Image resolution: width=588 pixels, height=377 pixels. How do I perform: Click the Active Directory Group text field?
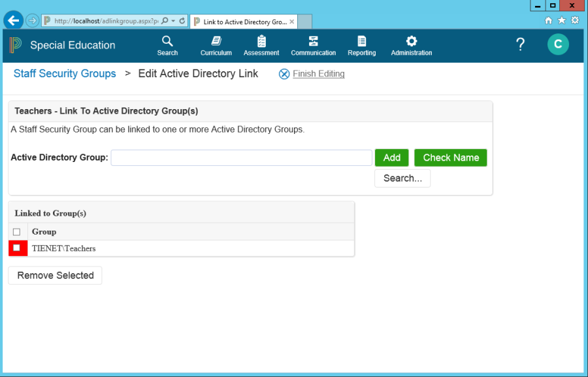(x=241, y=157)
